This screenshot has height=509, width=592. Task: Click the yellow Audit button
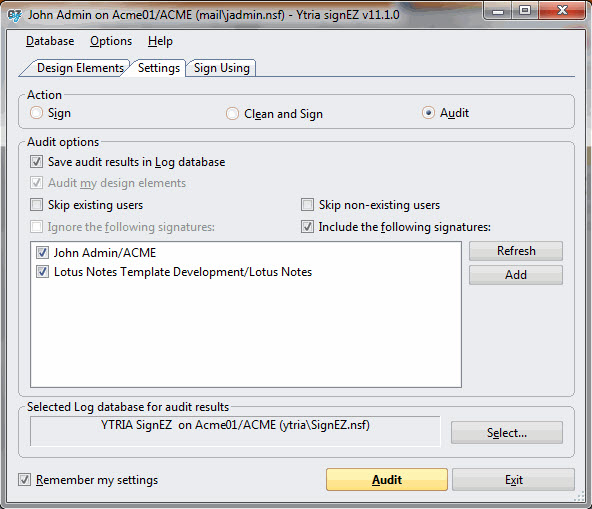tap(387, 480)
